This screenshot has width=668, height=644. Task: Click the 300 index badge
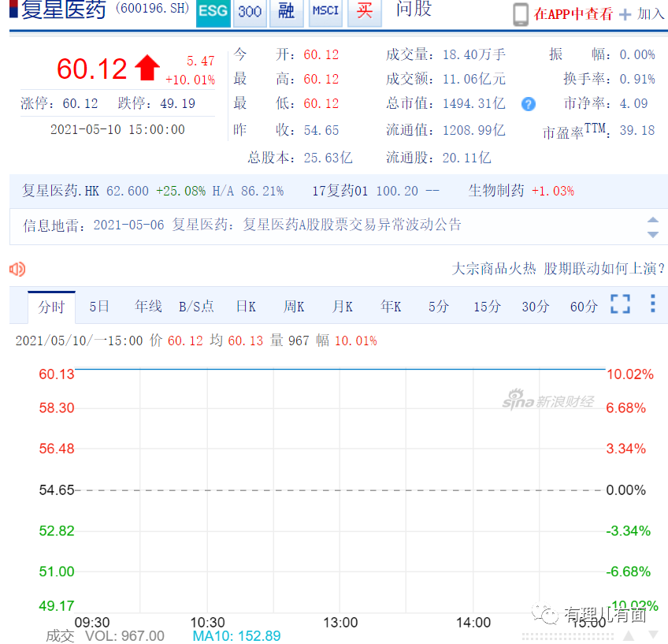pyautogui.click(x=250, y=13)
